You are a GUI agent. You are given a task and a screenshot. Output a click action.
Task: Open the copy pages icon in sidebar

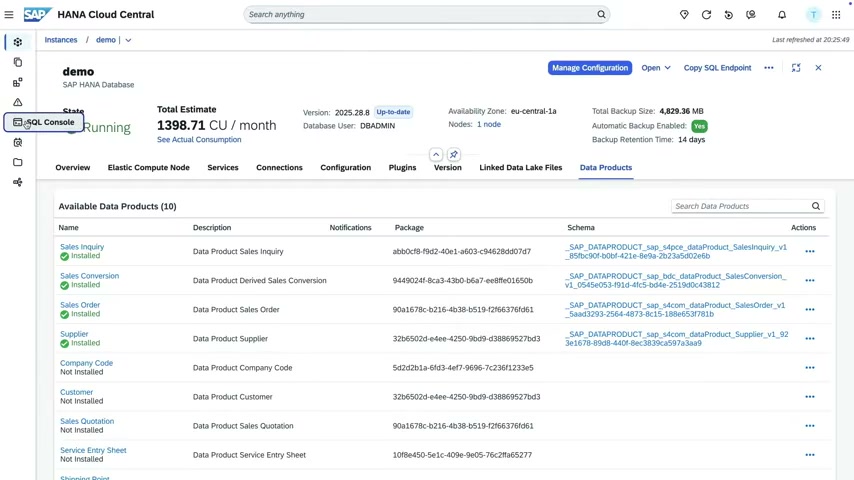18,62
